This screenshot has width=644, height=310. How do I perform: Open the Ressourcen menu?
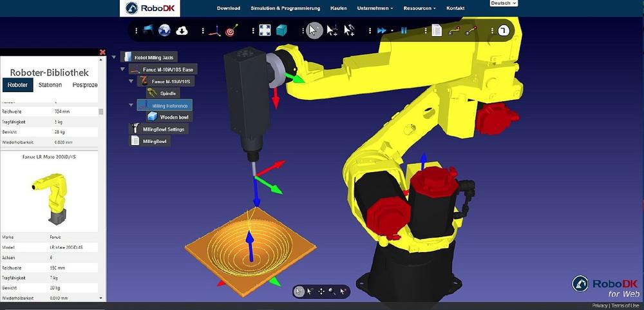pos(419,8)
